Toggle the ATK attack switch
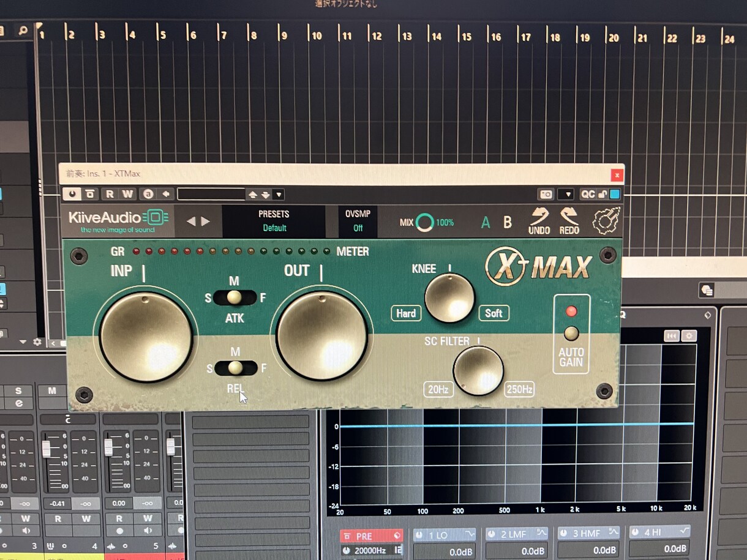The width and height of the screenshot is (747, 560). pos(235,297)
